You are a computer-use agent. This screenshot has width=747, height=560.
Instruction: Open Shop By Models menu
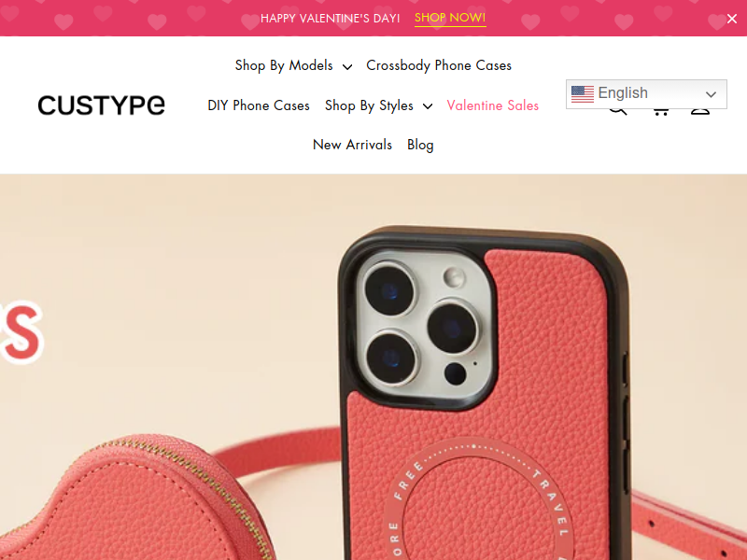tap(284, 65)
